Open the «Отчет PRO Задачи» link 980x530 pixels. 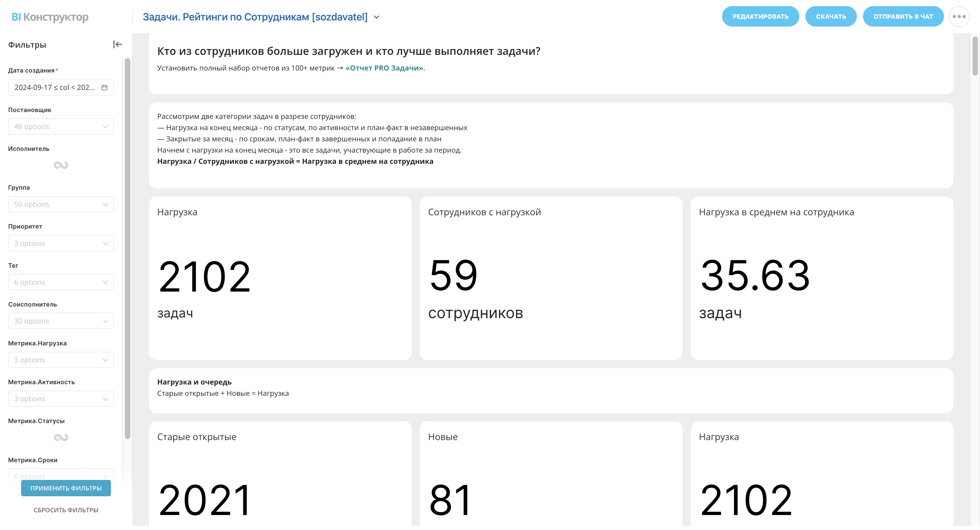(384, 68)
